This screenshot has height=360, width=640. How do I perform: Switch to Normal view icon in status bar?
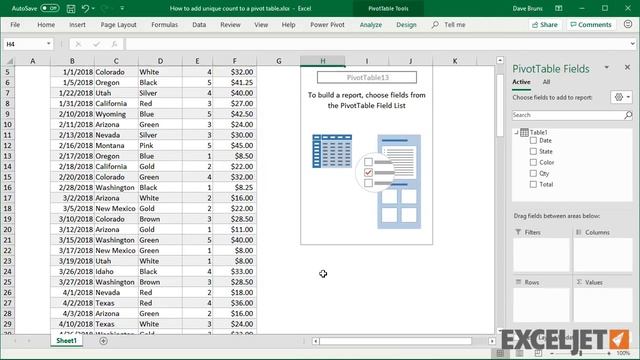(x=500, y=353)
